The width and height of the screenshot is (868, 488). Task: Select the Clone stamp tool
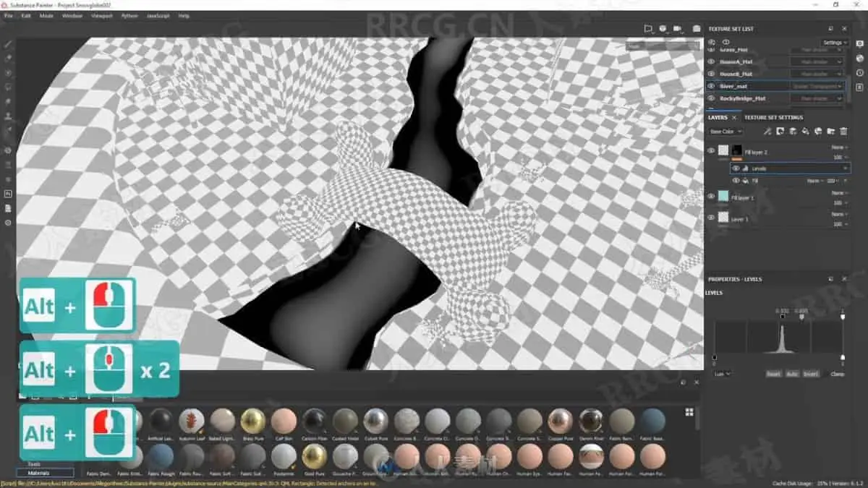(8, 116)
